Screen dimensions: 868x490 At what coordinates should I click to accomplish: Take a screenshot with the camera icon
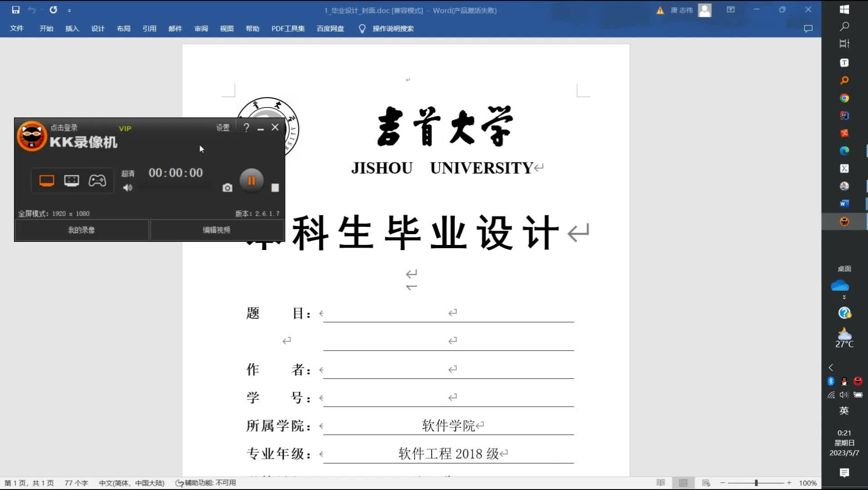click(227, 187)
